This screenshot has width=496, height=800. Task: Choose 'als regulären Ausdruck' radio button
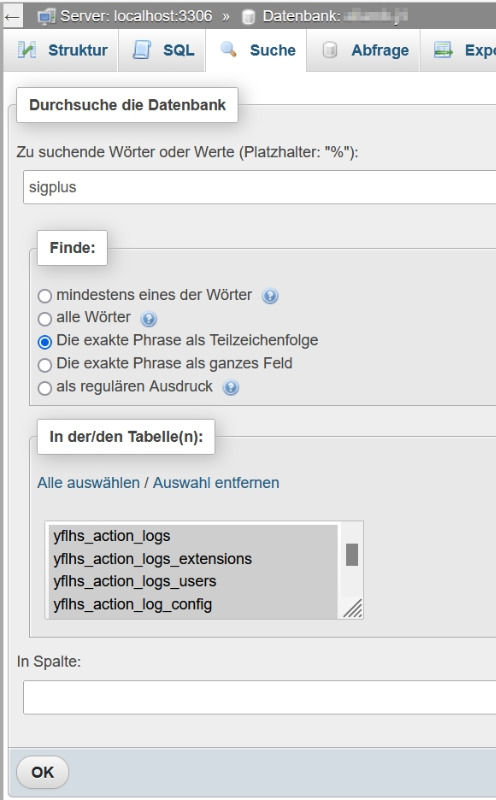pos(45,388)
